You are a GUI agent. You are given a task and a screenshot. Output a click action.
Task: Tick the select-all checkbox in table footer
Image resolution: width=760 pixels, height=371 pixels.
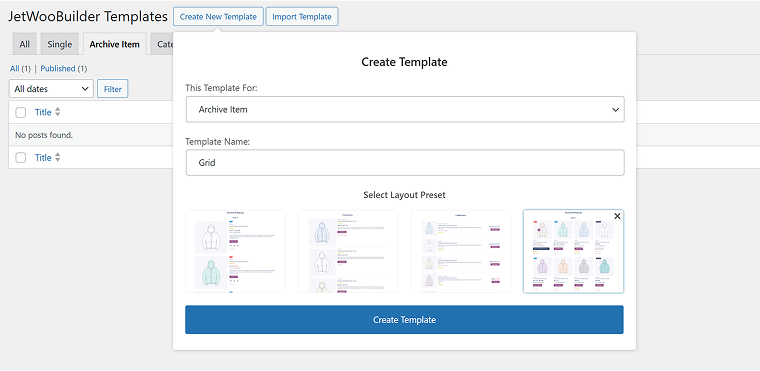(x=20, y=158)
